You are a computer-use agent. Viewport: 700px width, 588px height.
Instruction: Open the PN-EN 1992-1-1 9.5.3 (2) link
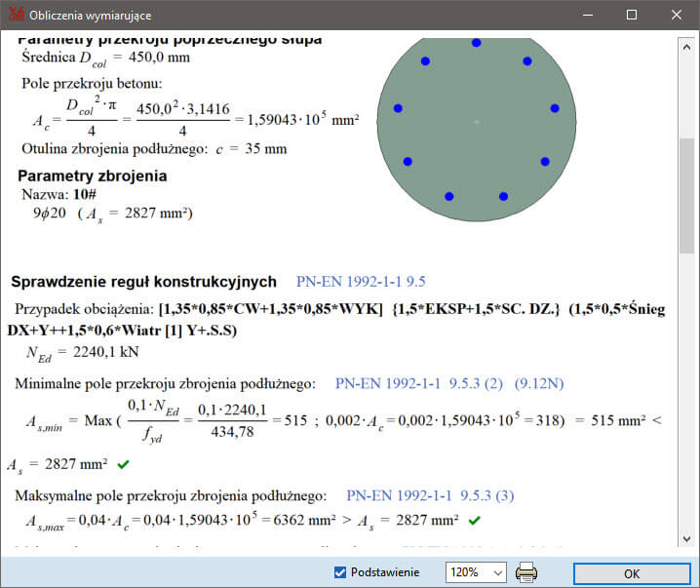pos(420,384)
